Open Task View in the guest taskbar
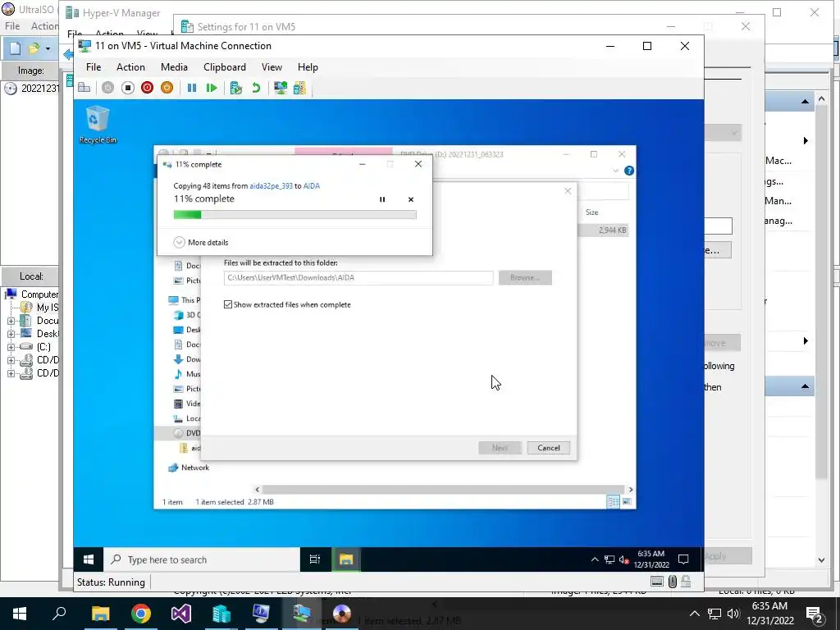This screenshot has width=840, height=630. tap(315, 559)
